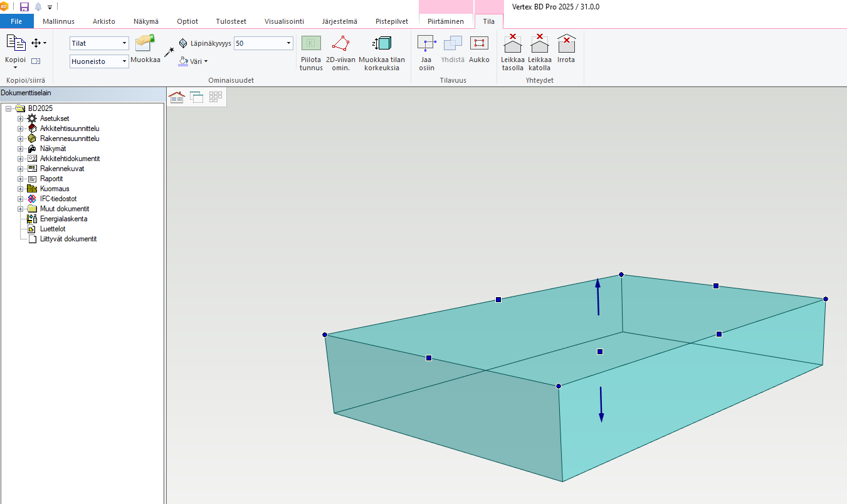Click the Aukko opening tool
The image size is (847, 504).
coord(479,43)
